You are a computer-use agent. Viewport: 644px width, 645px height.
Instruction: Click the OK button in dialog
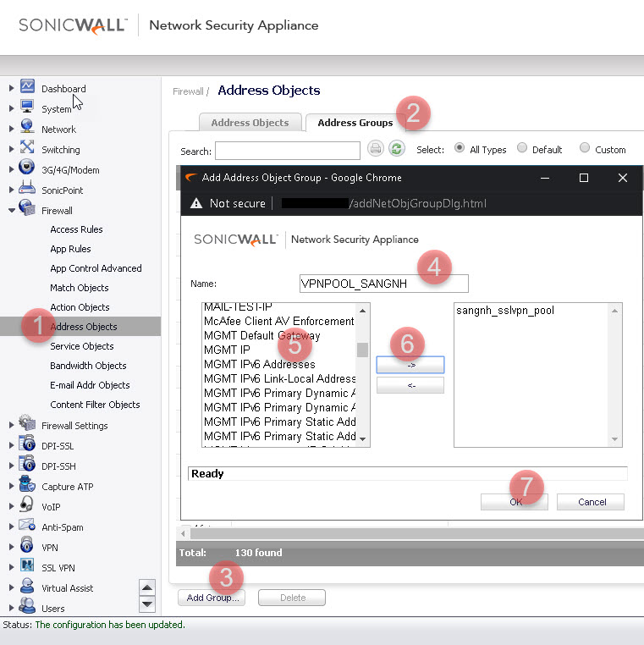point(514,502)
